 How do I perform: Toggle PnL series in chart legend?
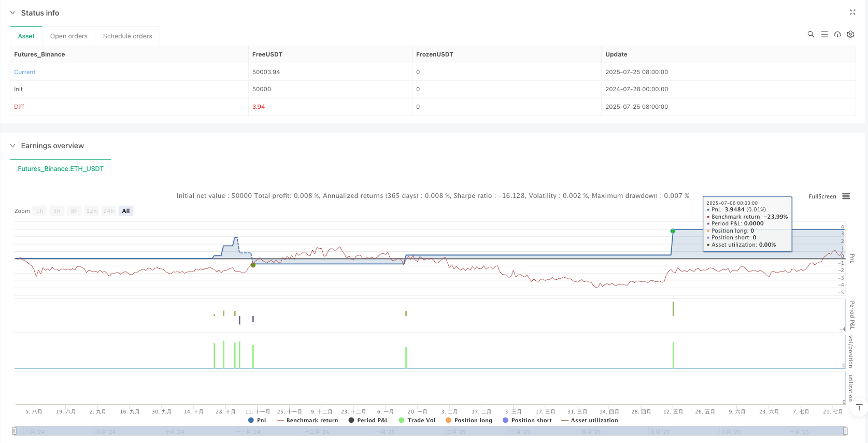(258, 420)
